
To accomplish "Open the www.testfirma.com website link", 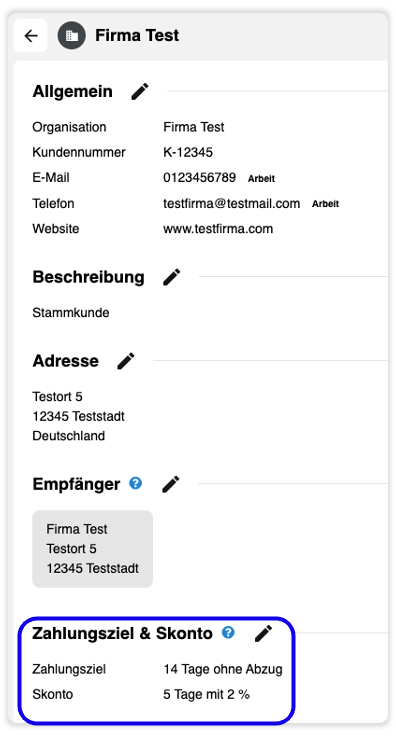I will click(x=218, y=229).
